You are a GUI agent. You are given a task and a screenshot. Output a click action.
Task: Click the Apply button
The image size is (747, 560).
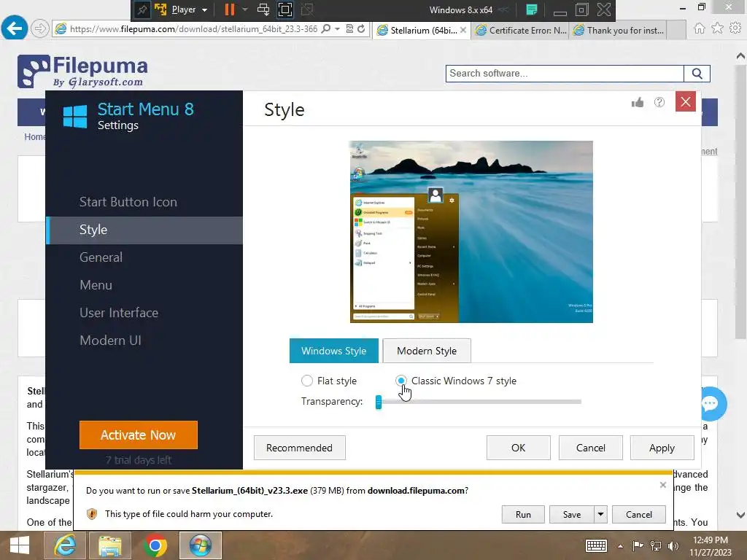pos(662,448)
